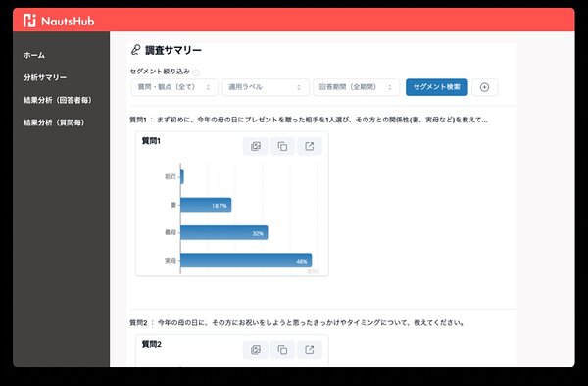The width and height of the screenshot is (588, 386).
Task: Open 結果分析（質問毎） in the sidebar
Action: [54, 122]
